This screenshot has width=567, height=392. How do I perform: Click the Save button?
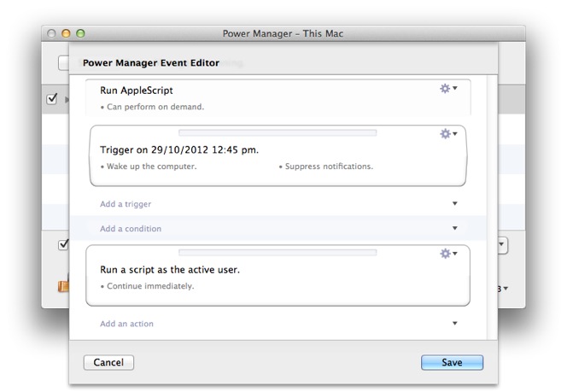click(452, 363)
